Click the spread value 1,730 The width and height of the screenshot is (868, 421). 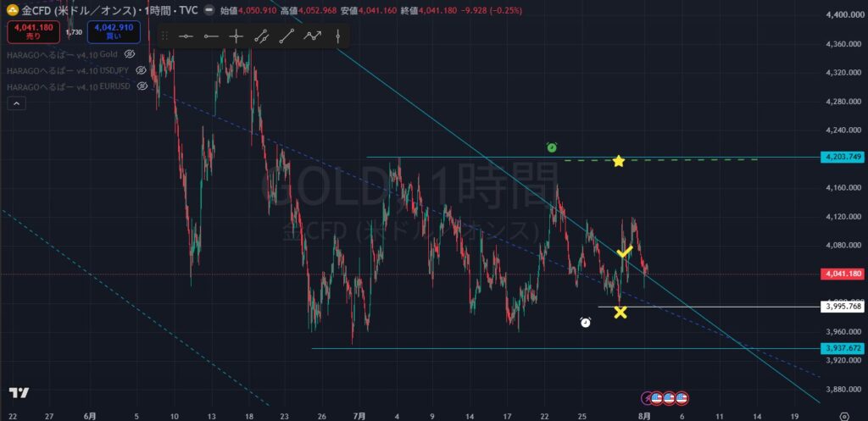[74, 33]
